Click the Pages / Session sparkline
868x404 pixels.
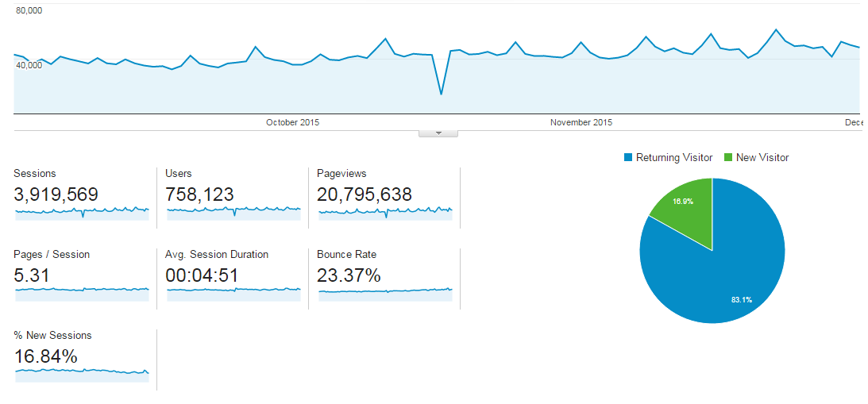[82, 294]
